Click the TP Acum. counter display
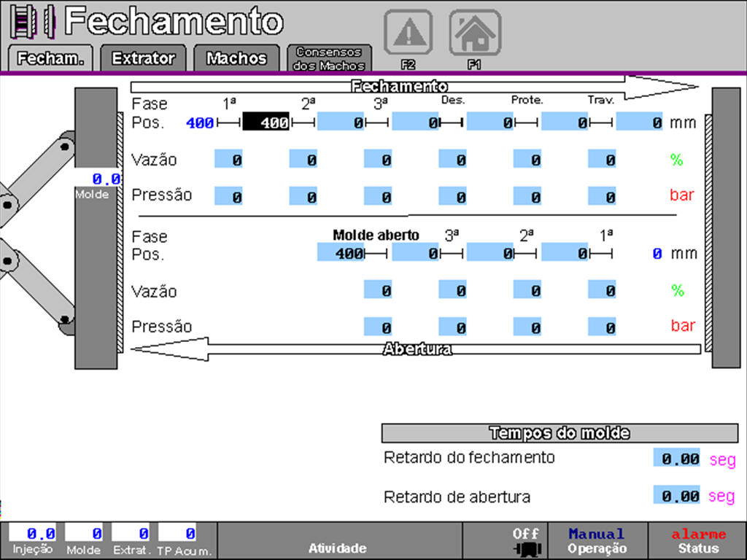This screenshot has height=560, width=747. [x=177, y=534]
